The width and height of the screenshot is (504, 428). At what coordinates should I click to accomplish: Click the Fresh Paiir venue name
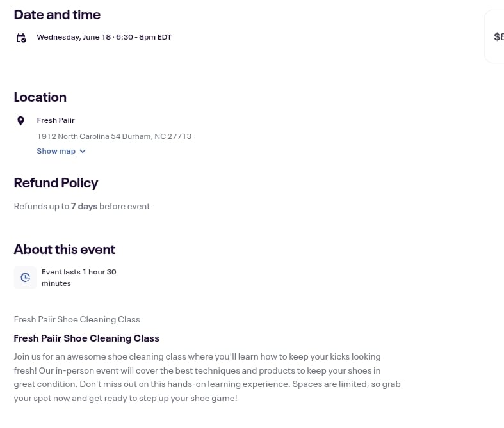pos(56,120)
